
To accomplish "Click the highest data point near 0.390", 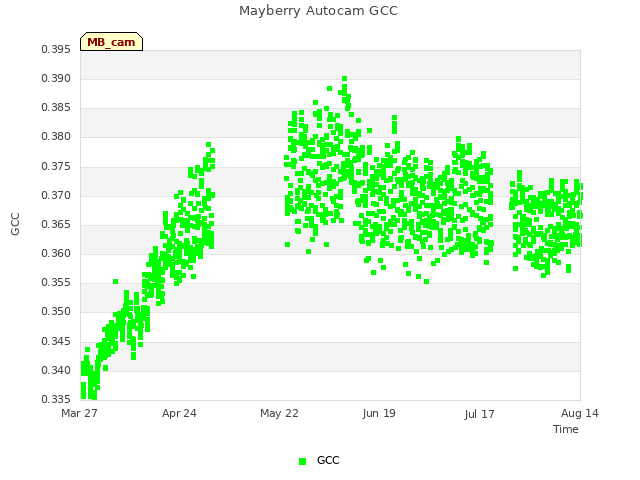I will pos(344,78).
